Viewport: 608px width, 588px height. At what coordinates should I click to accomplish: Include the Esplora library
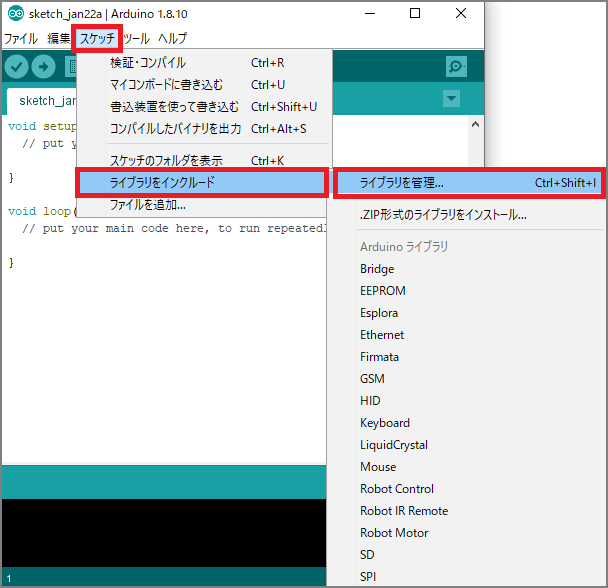(x=466, y=313)
